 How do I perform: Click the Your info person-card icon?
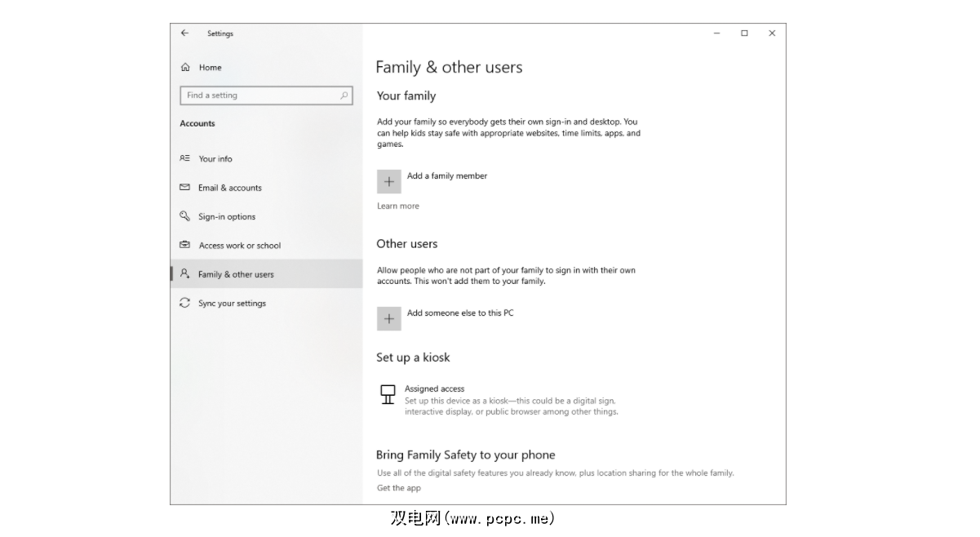pos(185,158)
